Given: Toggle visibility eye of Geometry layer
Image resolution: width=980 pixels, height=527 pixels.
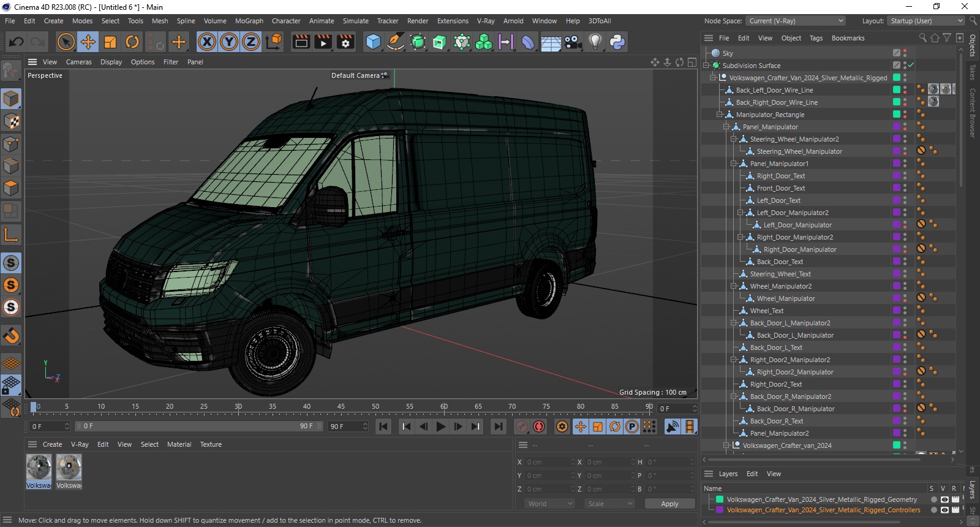Looking at the screenshot, I should click(944, 499).
